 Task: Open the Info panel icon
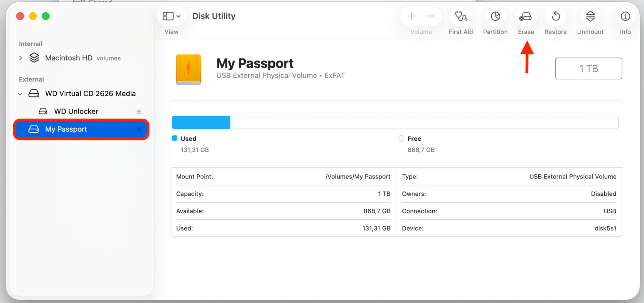coord(625,16)
